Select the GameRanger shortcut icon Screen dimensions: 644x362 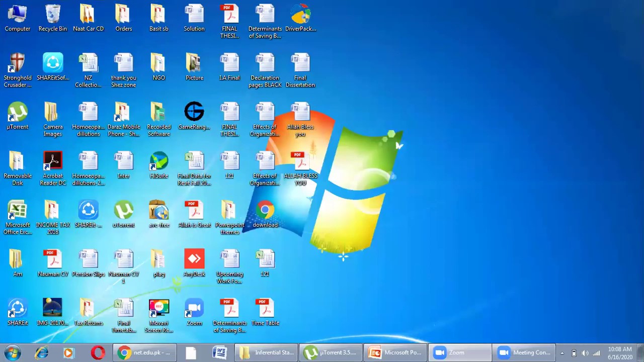tap(194, 117)
